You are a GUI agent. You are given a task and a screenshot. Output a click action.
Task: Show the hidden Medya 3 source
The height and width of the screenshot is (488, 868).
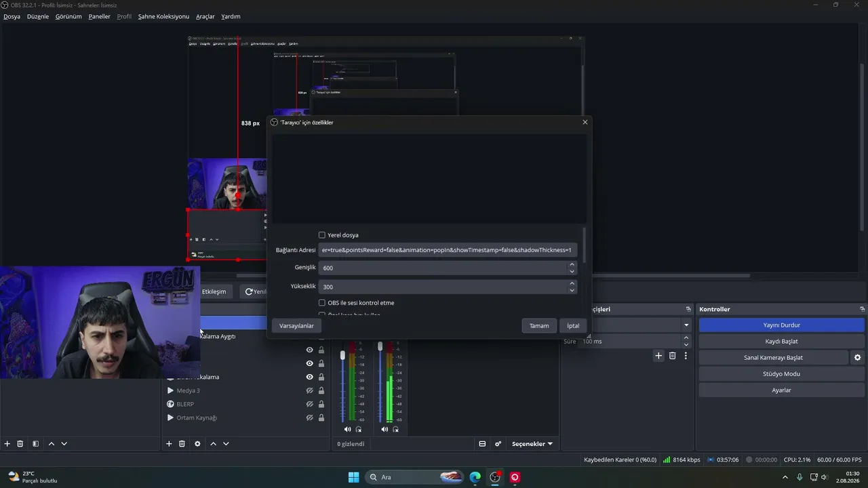309,390
